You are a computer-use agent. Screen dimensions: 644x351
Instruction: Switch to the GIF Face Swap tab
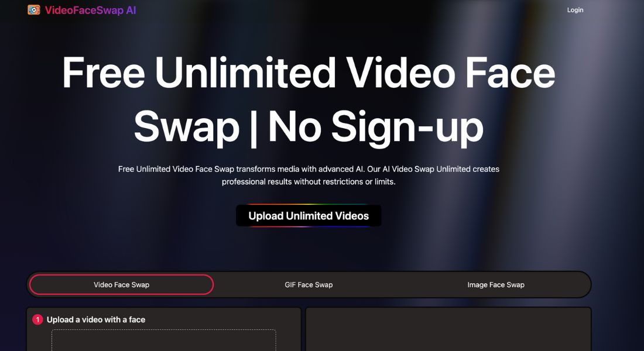[x=309, y=284]
